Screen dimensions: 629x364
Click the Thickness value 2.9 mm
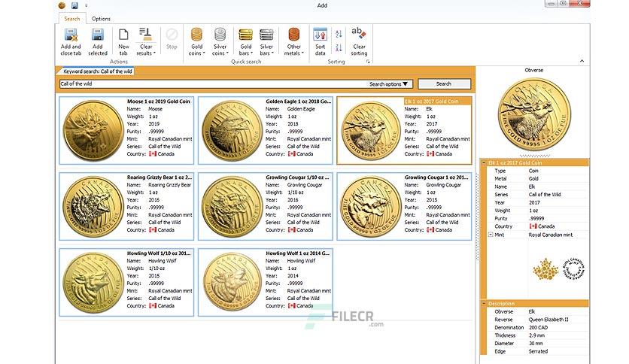536,335
